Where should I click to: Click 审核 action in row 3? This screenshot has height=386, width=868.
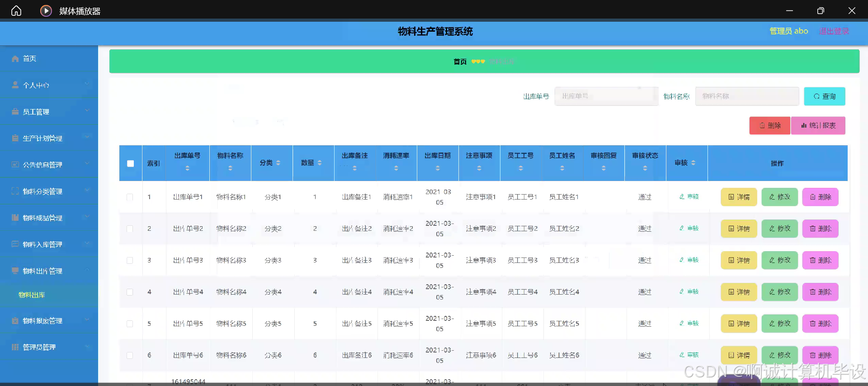[689, 260]
